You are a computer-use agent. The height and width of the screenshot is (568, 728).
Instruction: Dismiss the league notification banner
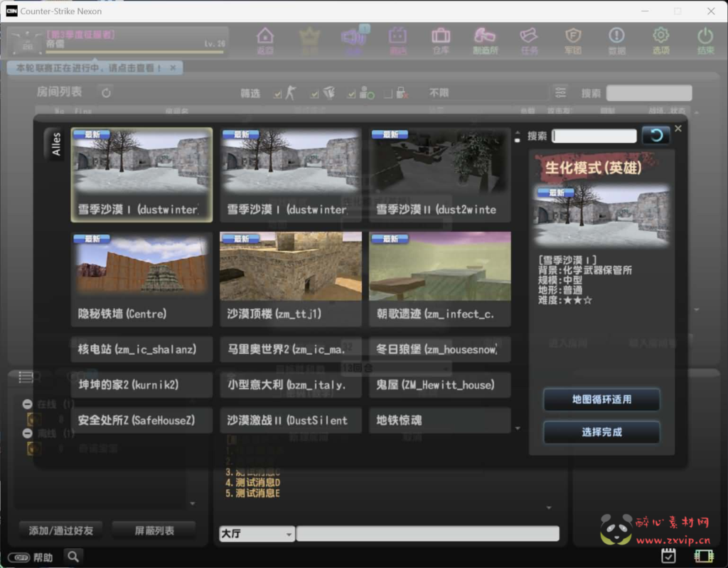tap(173, 68)
